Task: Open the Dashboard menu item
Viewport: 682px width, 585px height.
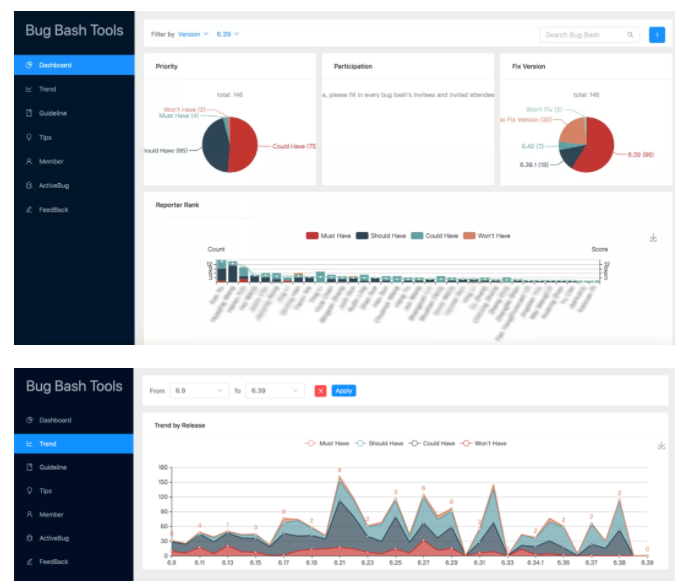Action: coord(55,65)
